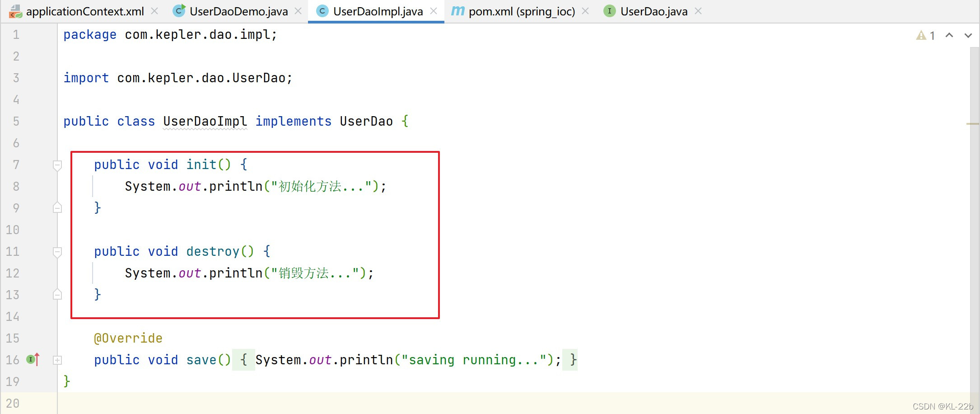Image resolution: width=980 pixels, height=414 pixels.
Task: Collapse the init() method fold marker on line 7
Action: tap(57, 165)
